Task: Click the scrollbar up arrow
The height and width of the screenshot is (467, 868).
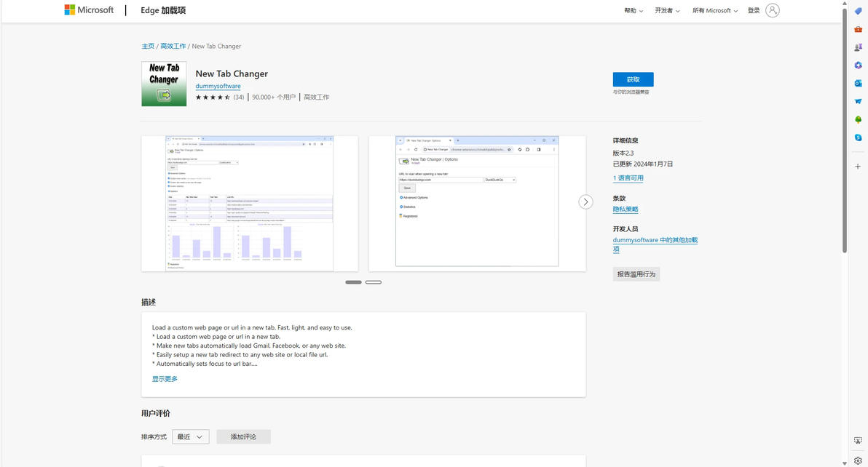Action: [845, 4]
